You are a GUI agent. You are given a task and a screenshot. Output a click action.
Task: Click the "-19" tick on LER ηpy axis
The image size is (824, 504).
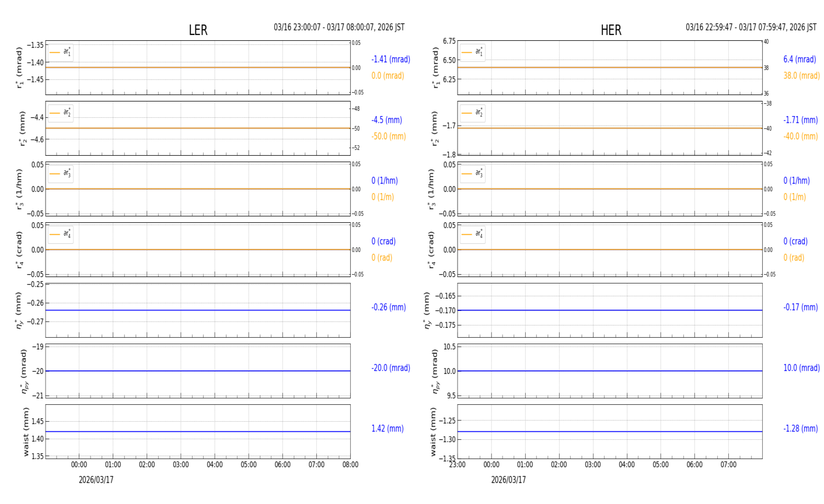39,346
